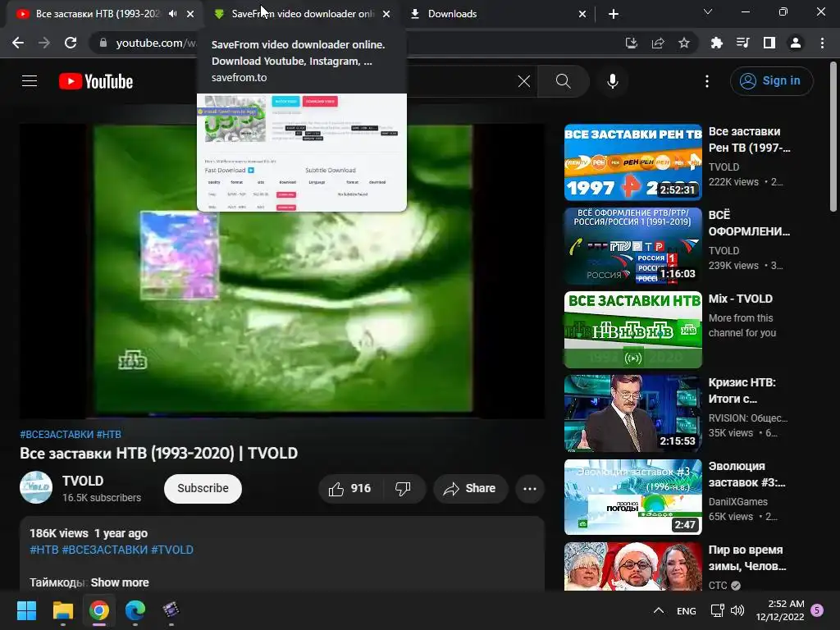
Task: Click the address bar URL
Action: pyautogui.click(x=155, y=43)
